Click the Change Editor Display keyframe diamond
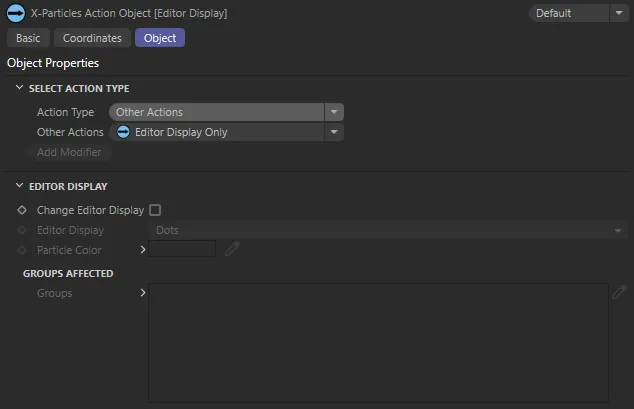 point(22,211)
